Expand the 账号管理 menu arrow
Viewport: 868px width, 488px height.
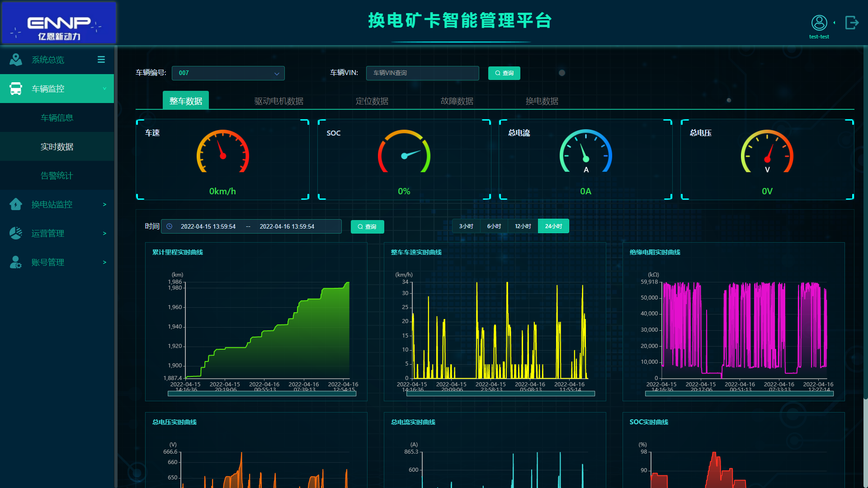(x=104, y=262)
